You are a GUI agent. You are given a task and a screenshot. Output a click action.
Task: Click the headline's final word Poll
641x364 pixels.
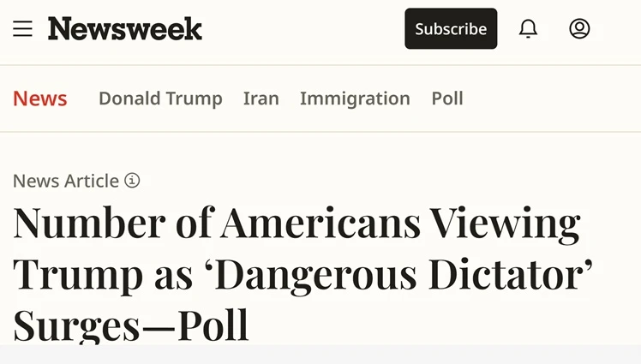click(x=213, y=325)
